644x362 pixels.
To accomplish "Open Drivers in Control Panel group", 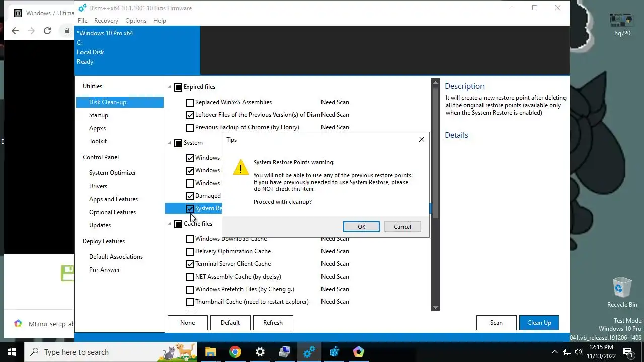I will (98, 186).
